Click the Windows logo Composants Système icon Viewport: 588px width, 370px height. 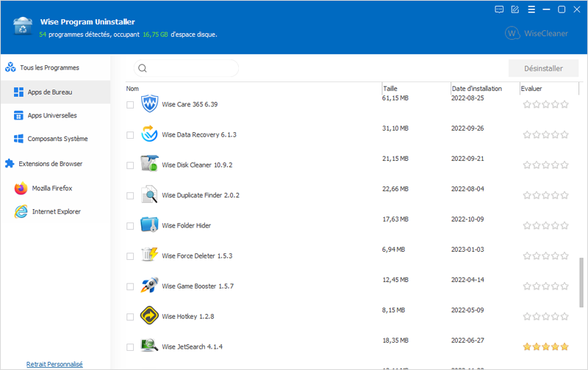point(18,139)
